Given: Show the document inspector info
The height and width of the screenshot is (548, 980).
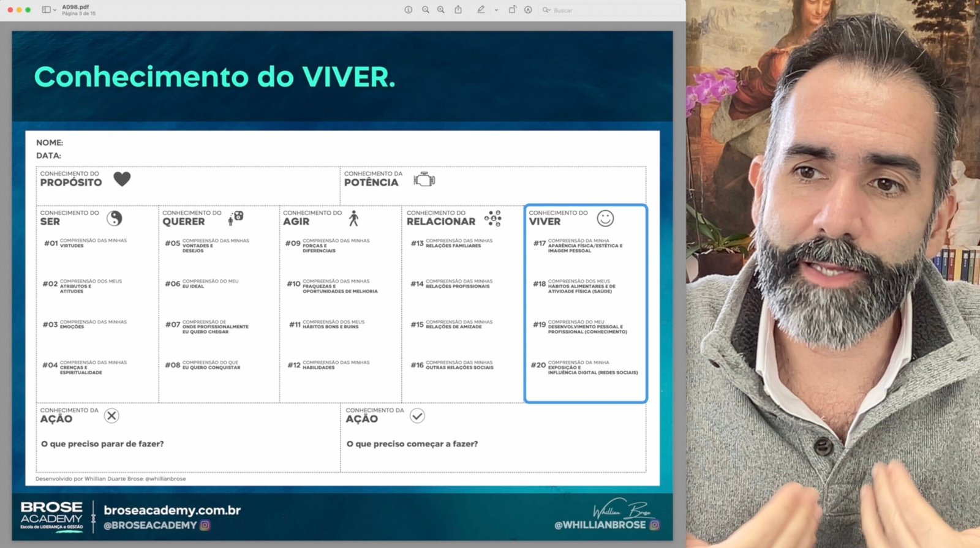Looking at the screenshot, I should pyautogui.click(x=409, y=10).
